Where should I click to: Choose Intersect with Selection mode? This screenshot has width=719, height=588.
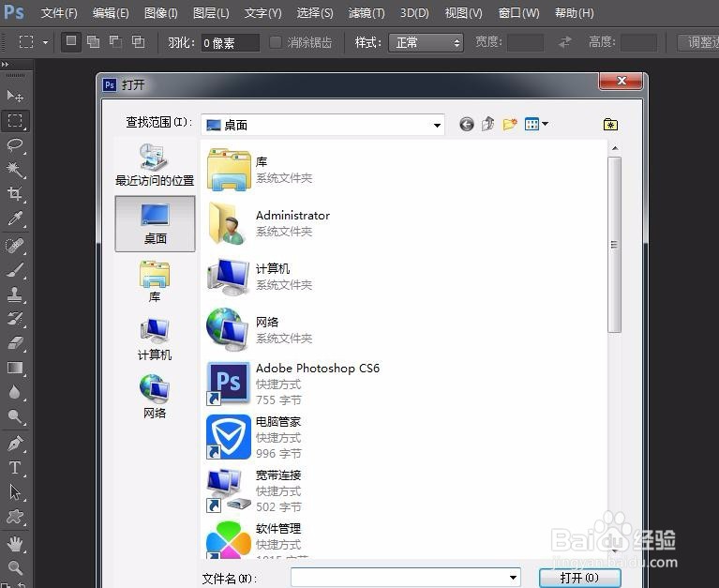(x=138, y=42)
